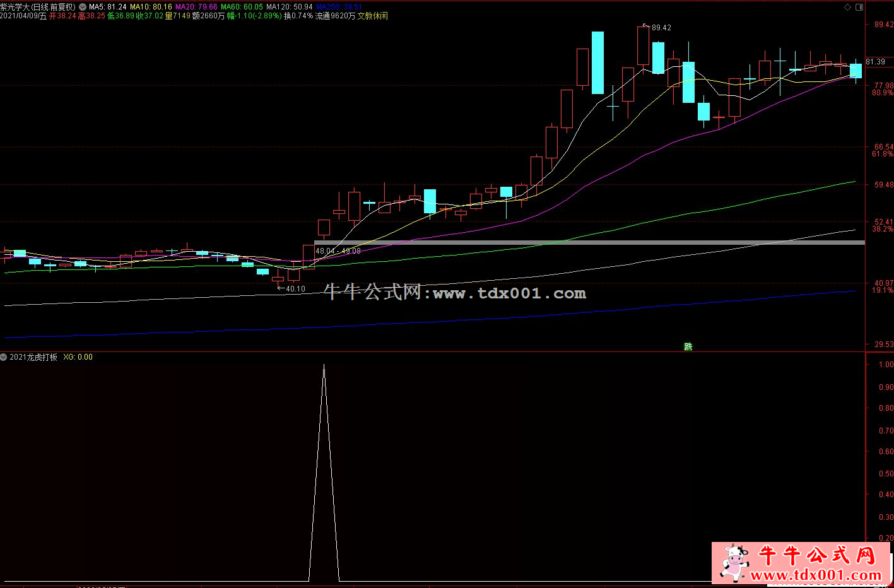Click the MA5: 81.24 label
894x588 pixels.
pos(107,7)
